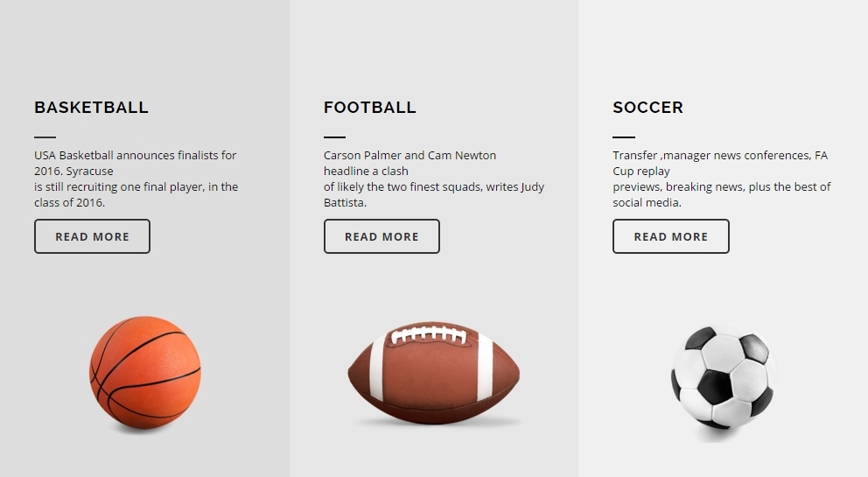Click the Carson Palmer and Cam Newton text

point(434,179)
